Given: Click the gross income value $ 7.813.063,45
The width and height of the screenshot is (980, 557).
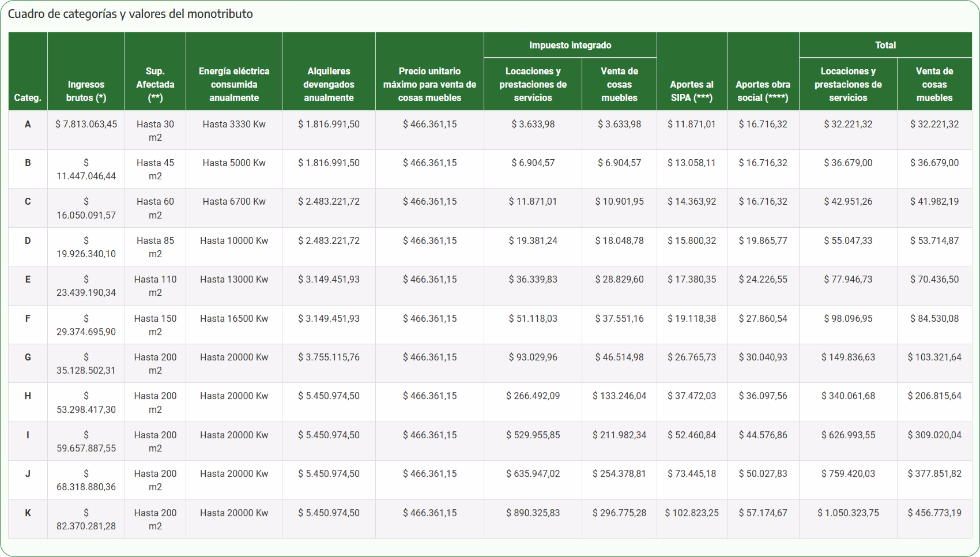Looking at the screenshot, I should coord(86,124).
